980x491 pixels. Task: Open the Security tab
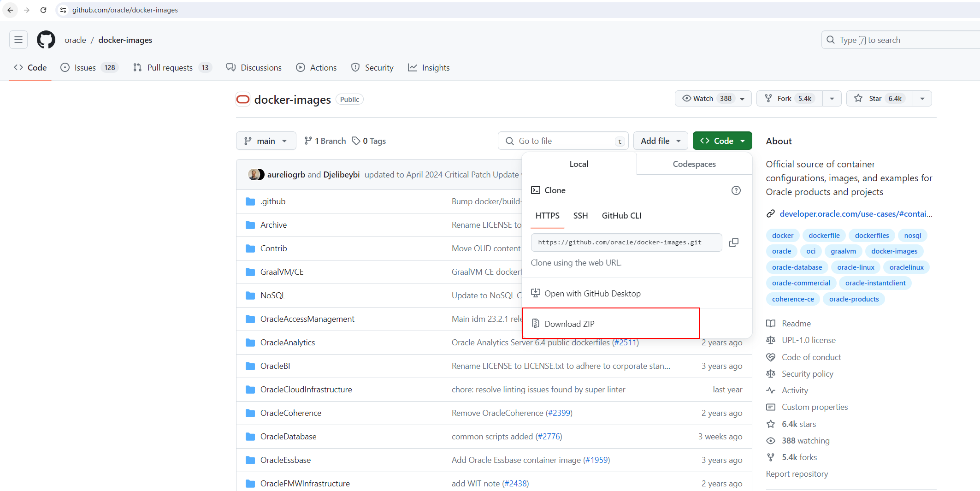pos(372,68)
